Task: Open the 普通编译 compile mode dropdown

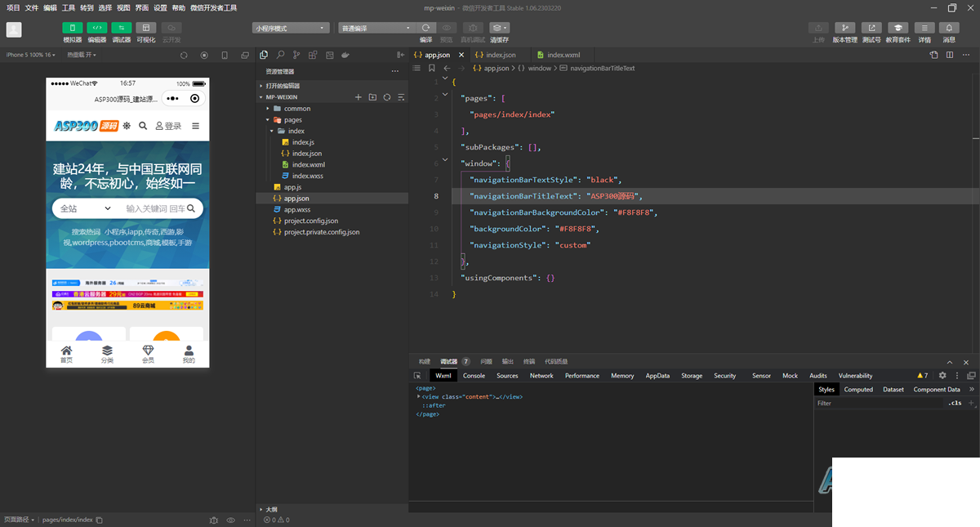Action: coord(378,28)
